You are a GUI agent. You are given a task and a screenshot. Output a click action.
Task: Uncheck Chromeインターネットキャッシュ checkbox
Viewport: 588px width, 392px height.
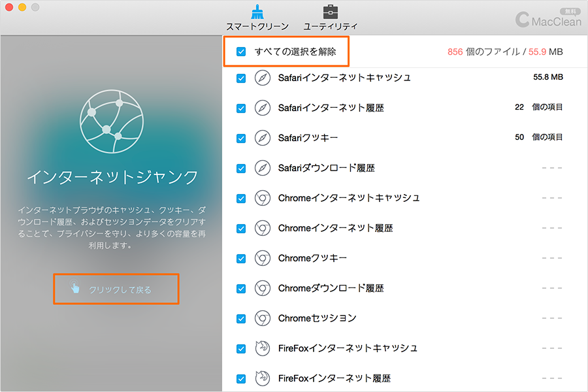coord(241,199)
